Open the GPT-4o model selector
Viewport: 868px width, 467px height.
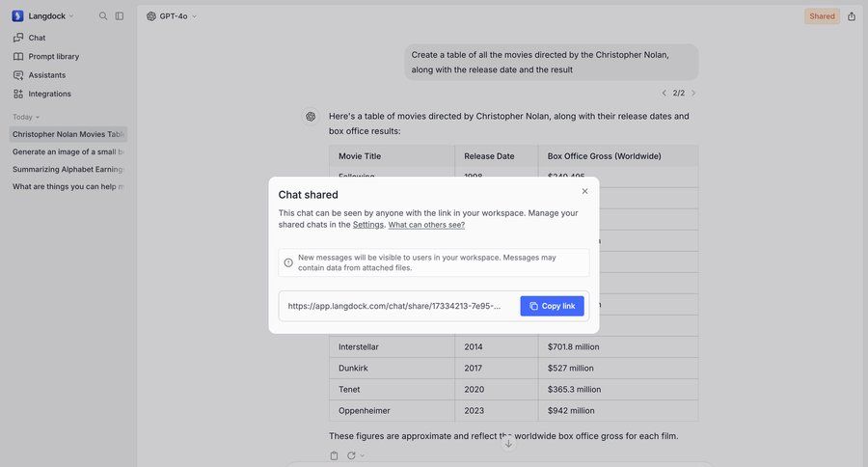172,16
